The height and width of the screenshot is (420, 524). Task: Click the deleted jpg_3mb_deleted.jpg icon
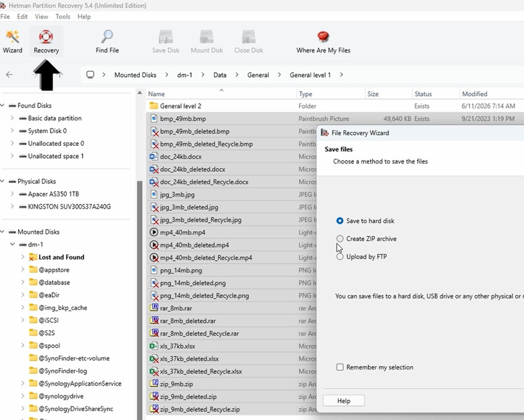[x=154, y=207]
